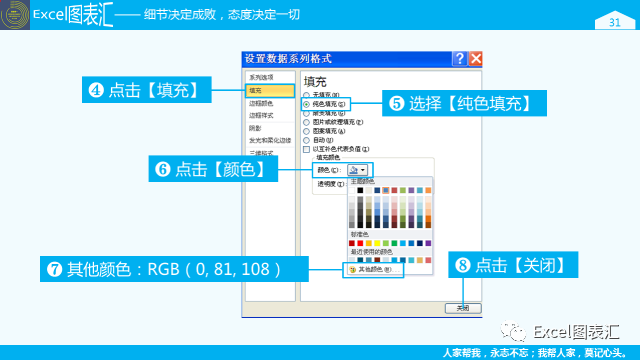Select the 无填充 radio button
Viewport: 640px width, 360px height.
coord(306,95)
